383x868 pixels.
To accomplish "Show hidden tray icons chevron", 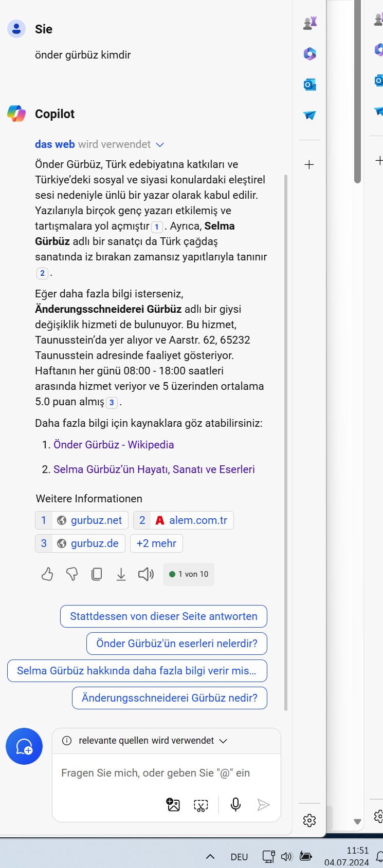I will click(x=210, y=856).
